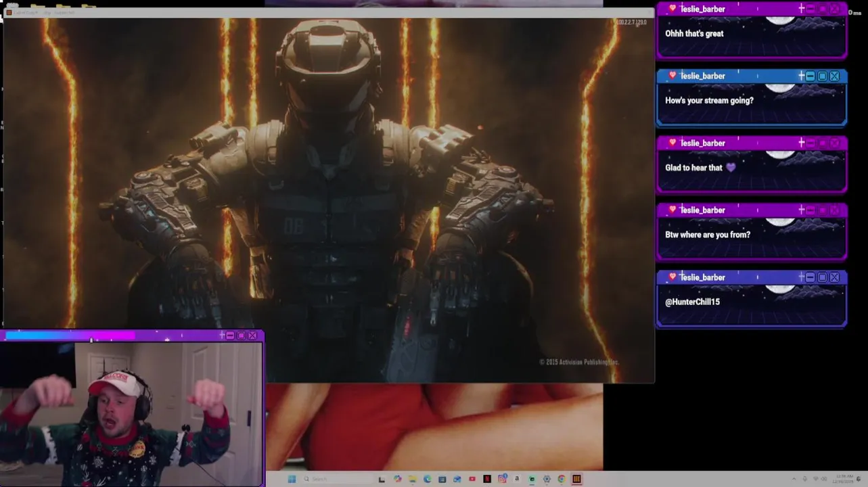Minimize the webcam overlay frame

pyautogui.click(x=230, y=335)
